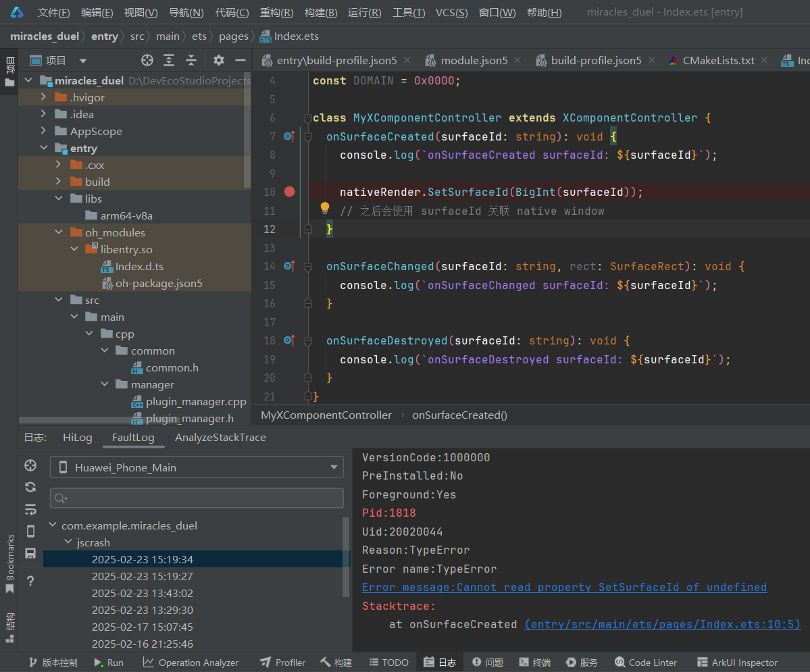Collapse the jscrash node
Screen dimensions: 810x672
click(x=68, y=542)
